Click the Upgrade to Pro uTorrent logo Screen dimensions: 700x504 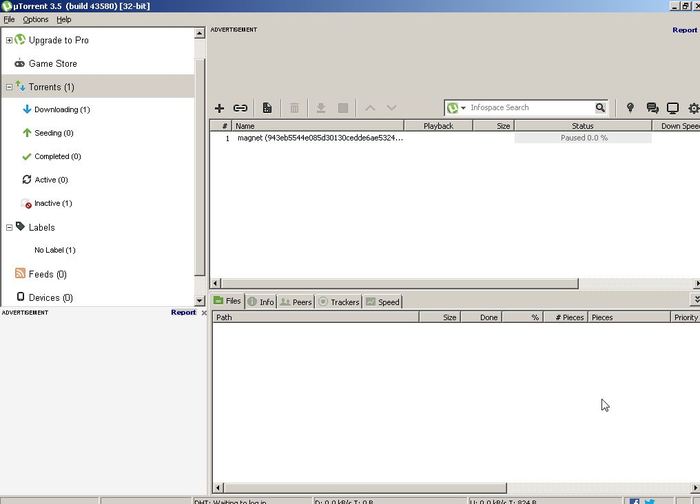tap(20, 39)
